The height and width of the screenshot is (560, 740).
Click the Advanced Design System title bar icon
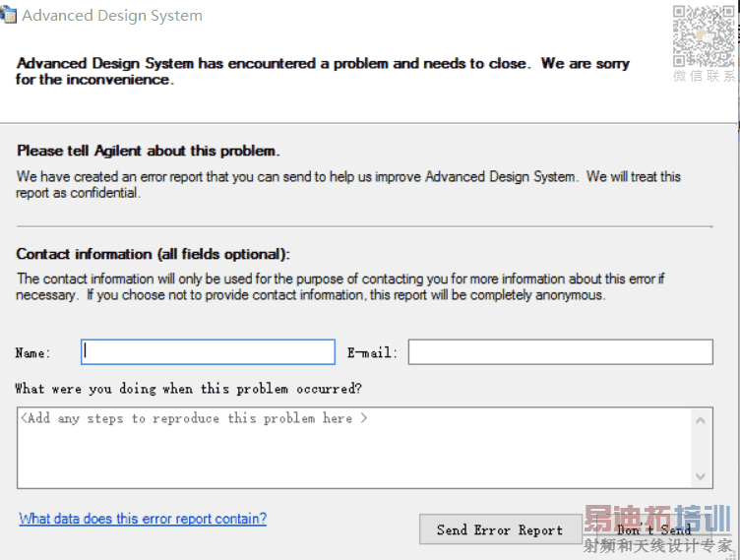[x=8, y=16]
